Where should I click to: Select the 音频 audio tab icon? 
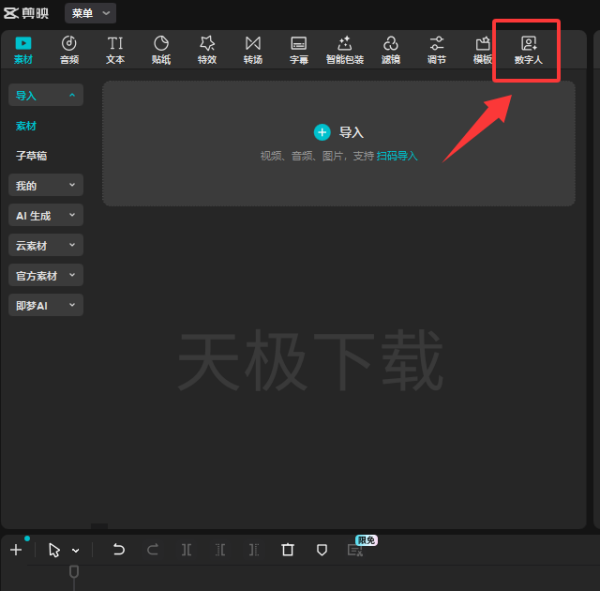[x=69, y=49]
